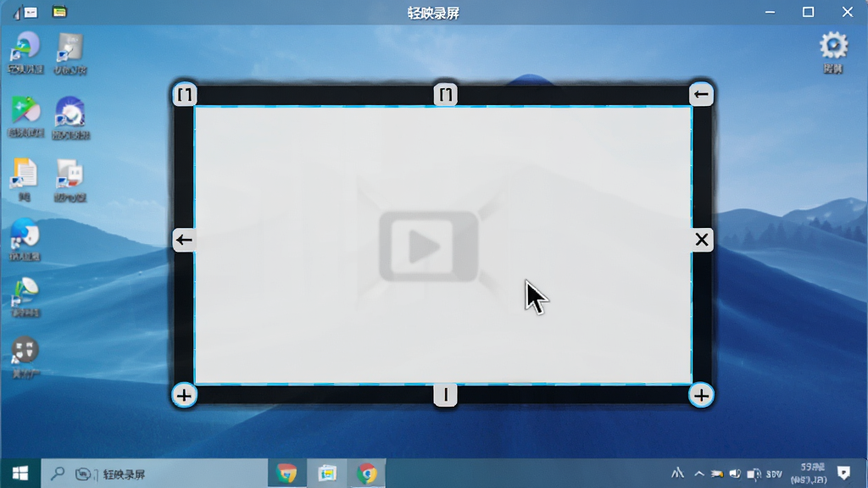Viewport: 868px width, 488px height.
Task: Click the taskbar search field showing 轻映录屏
Action: click(154, 474)
